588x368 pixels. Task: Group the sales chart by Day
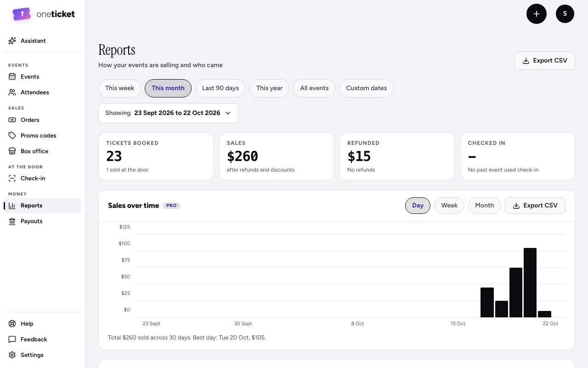418,206
